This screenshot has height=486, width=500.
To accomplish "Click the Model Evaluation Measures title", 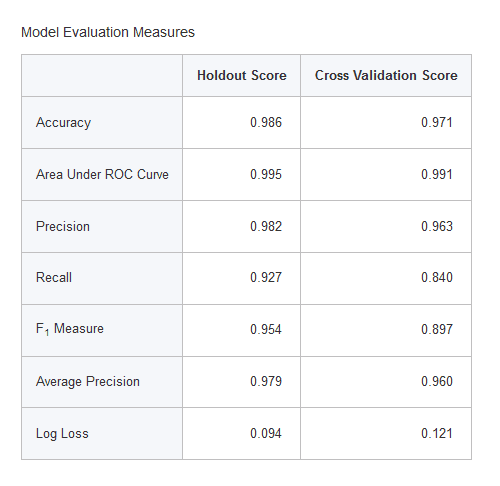I will [x=108, y=32].
